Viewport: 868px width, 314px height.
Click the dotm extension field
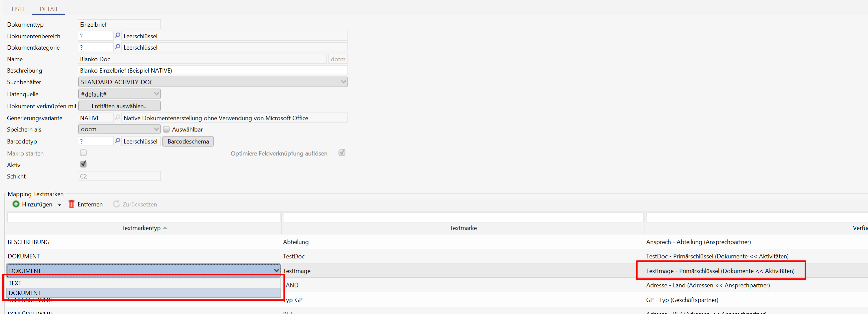(x=338, y=59)
